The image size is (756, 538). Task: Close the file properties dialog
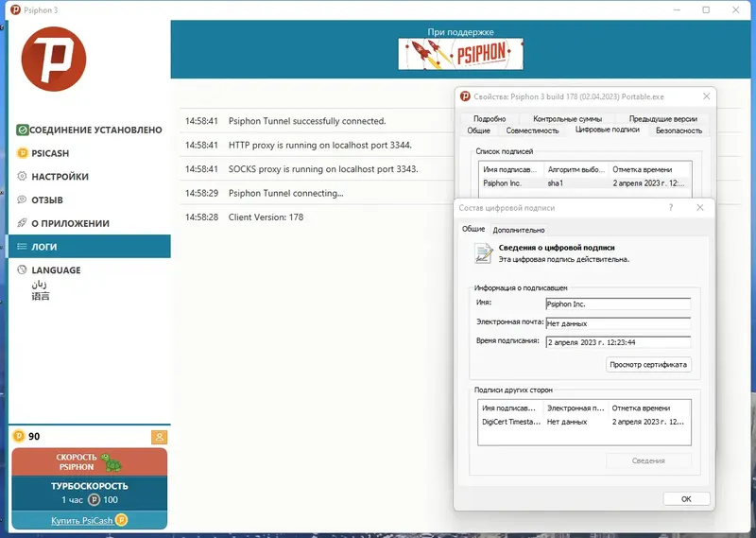pos(706,96)
